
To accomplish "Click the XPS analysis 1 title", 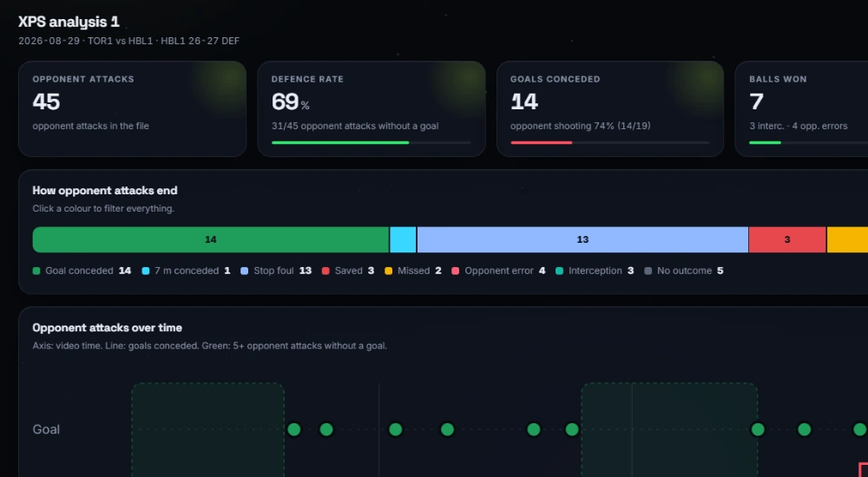I will [69, 23].
